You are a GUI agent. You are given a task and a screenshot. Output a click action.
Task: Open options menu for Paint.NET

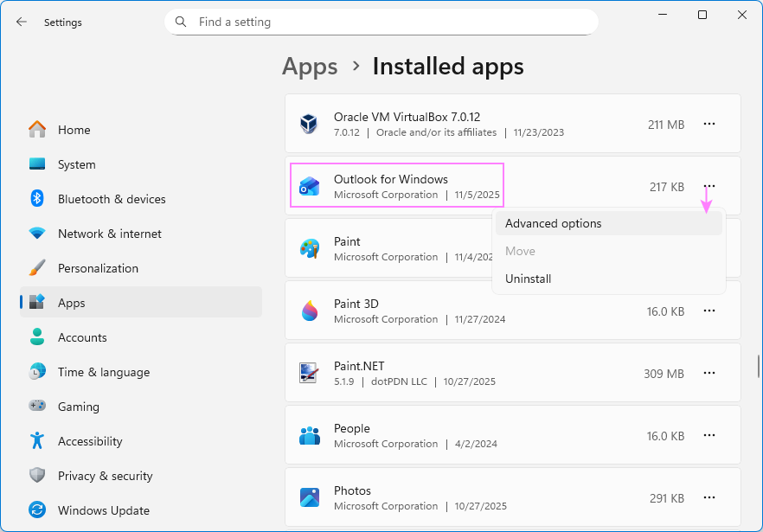pyautogui.click(x=709, y=373)
